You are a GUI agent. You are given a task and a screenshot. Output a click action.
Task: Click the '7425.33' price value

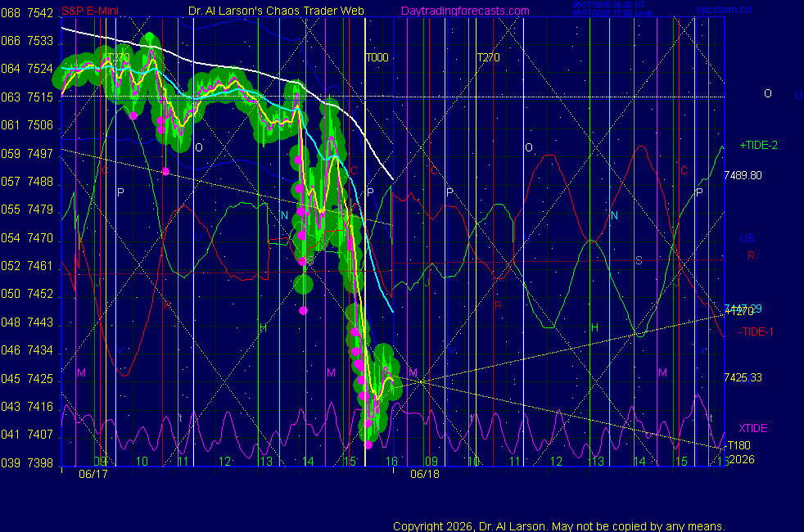click(743, 378)
